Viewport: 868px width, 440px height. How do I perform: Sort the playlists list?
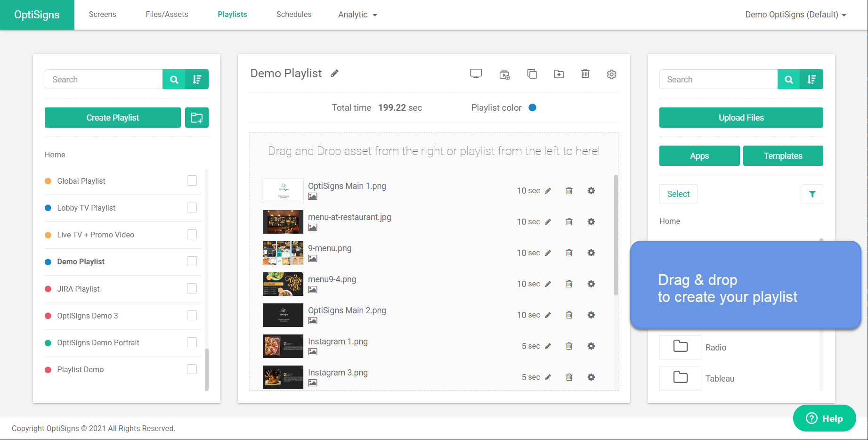[x=197, y=79]
